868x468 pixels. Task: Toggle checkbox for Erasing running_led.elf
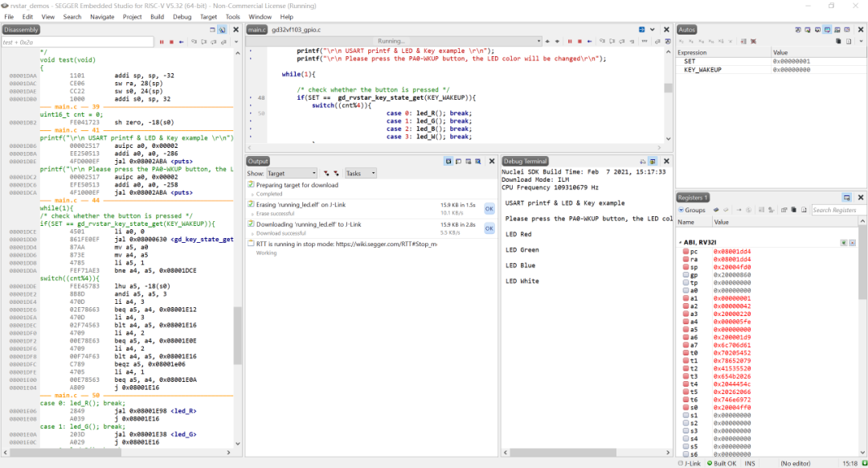[251, 204]
